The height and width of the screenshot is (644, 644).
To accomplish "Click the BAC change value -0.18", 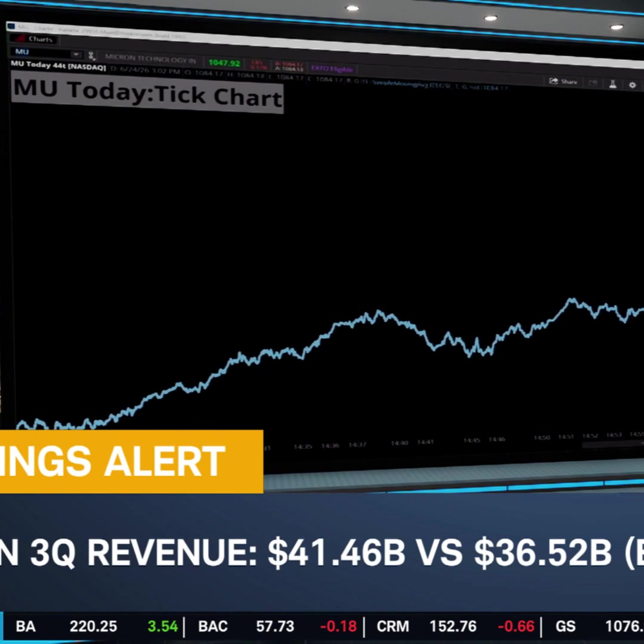I will pyautogui.click(x=338, y=626).
